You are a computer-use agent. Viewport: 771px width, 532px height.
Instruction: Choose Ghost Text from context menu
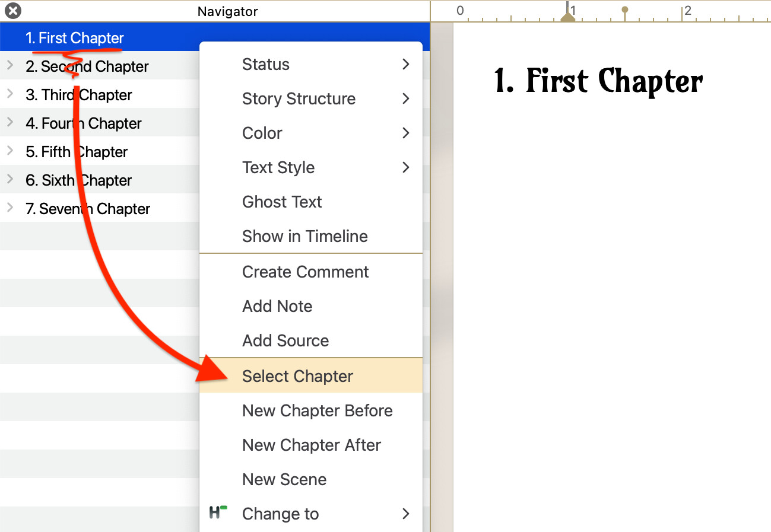coord(282,202)
